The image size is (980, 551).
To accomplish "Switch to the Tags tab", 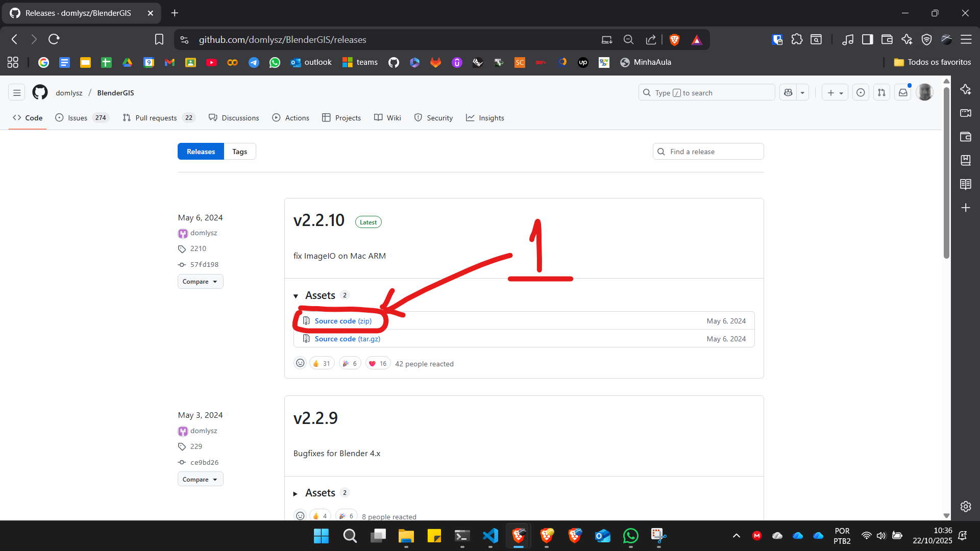I will (239, 152).
